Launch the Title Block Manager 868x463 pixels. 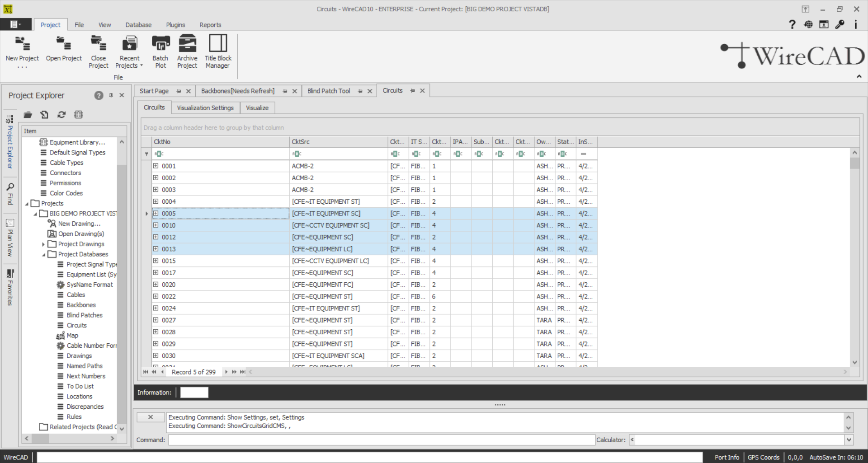click(x=218, y=45)
